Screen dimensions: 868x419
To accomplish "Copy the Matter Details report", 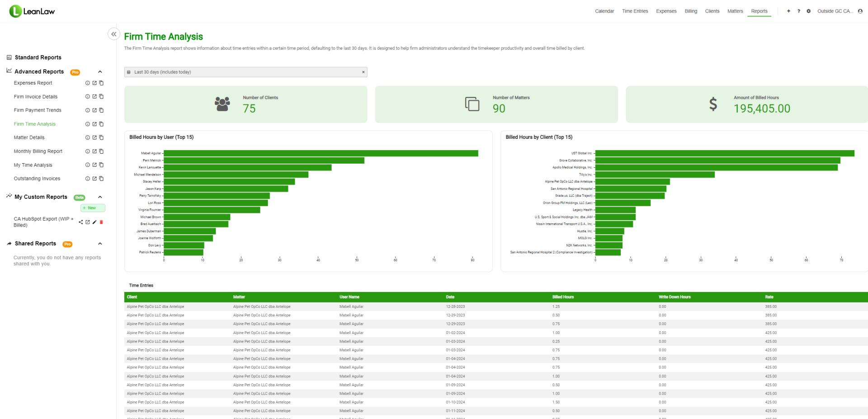I will pos(101,137).
